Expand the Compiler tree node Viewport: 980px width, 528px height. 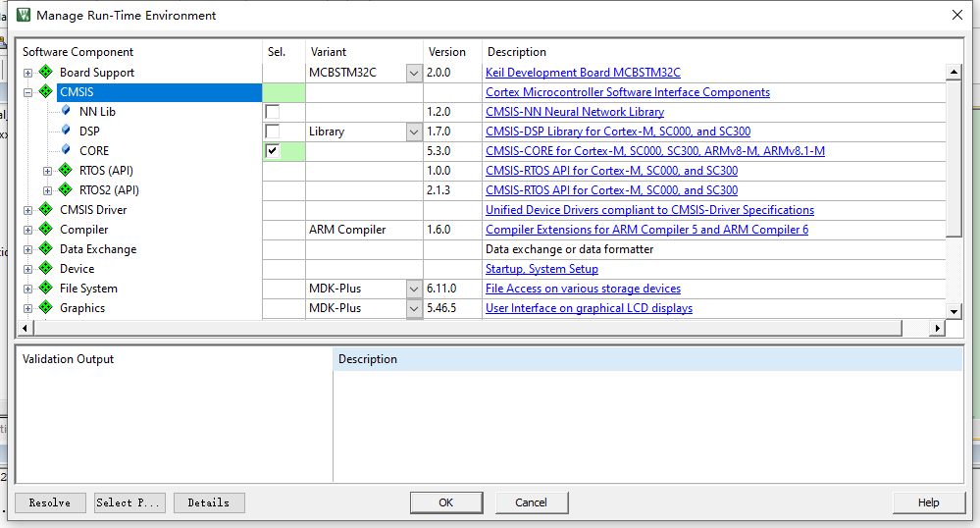[x=27, y=230]
